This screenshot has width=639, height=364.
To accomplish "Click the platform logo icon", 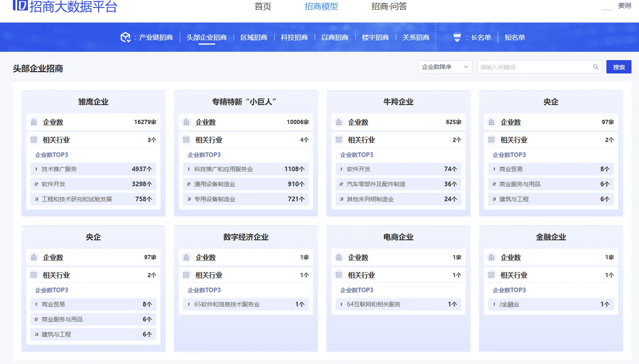I will click(x=20, y=5).
